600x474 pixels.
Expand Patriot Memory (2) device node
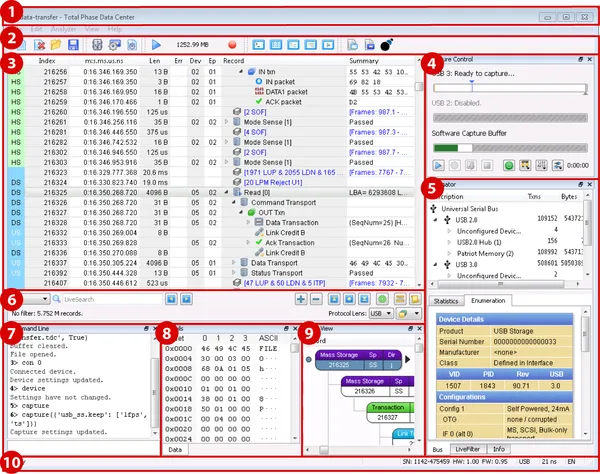pos(449,253)
